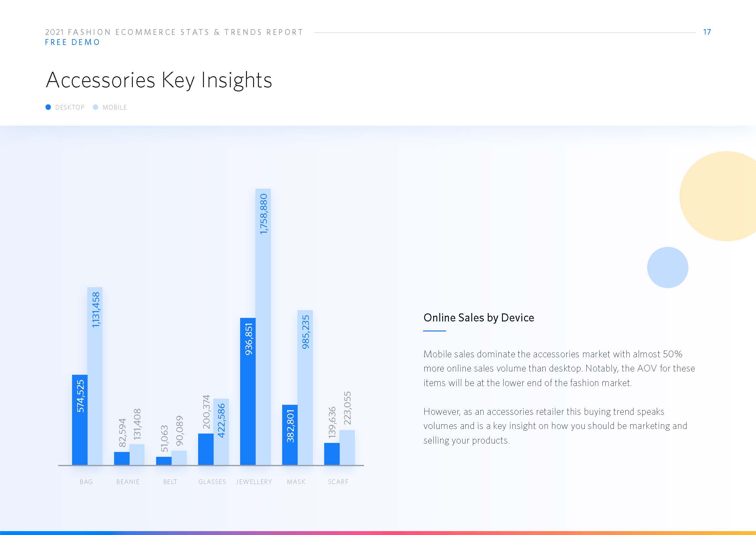Screen dimensions: 756x535
Task: Click the Online Sales by Device heading
Action: 478,318
